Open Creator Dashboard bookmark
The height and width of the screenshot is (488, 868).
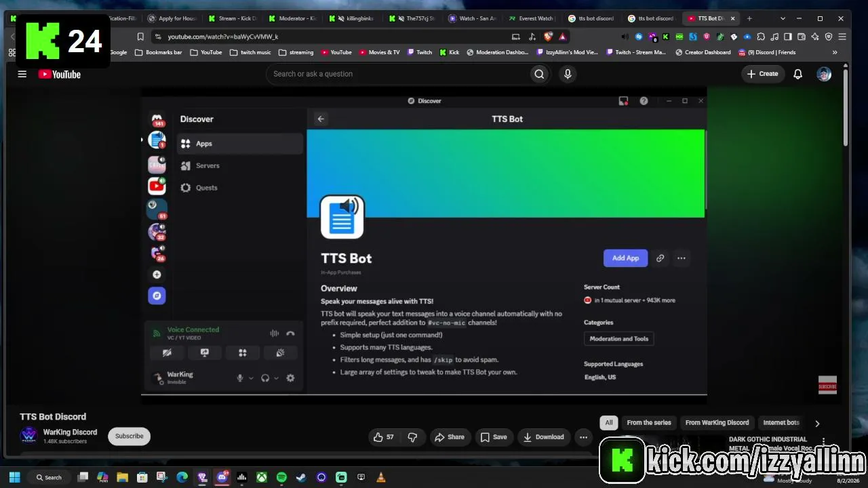pyautogui.click(x=703, y=52)
